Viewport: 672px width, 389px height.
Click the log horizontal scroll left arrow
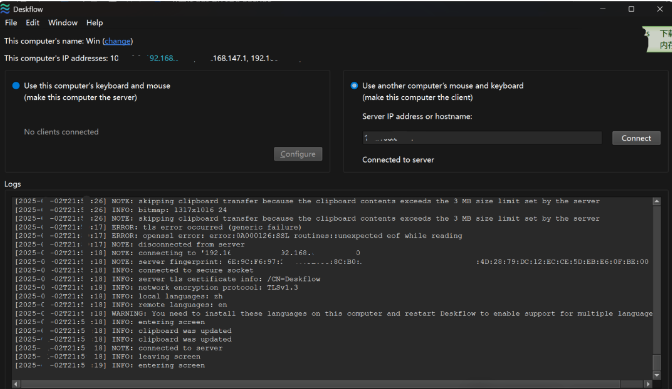(16, 384)
